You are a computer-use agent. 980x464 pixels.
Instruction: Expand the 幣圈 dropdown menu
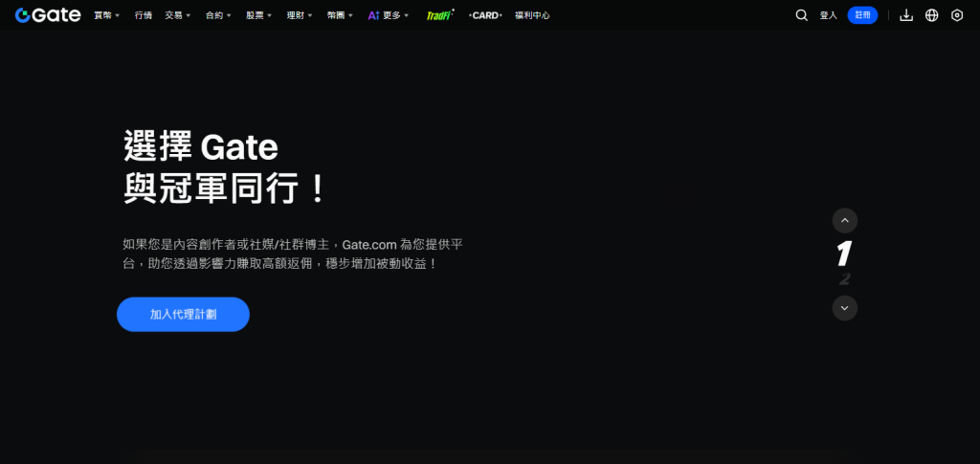point(340,15)
